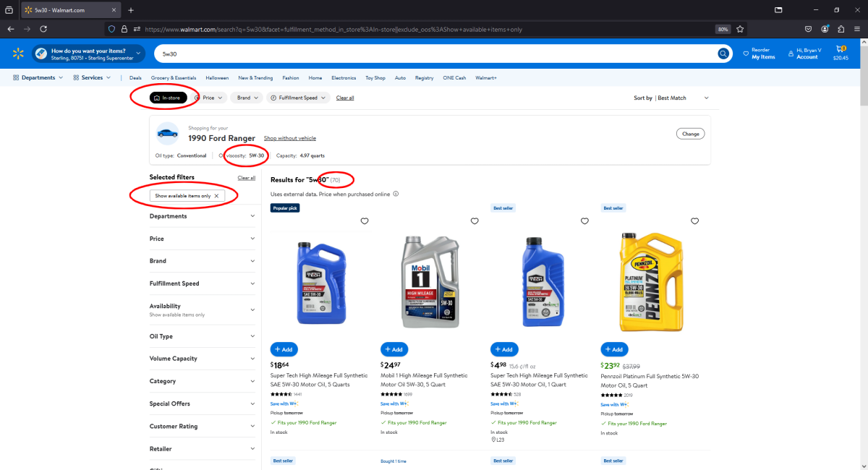This screenshot has width=868, height=470.
Task: Open the Electronics department
Action: (344, 77)
